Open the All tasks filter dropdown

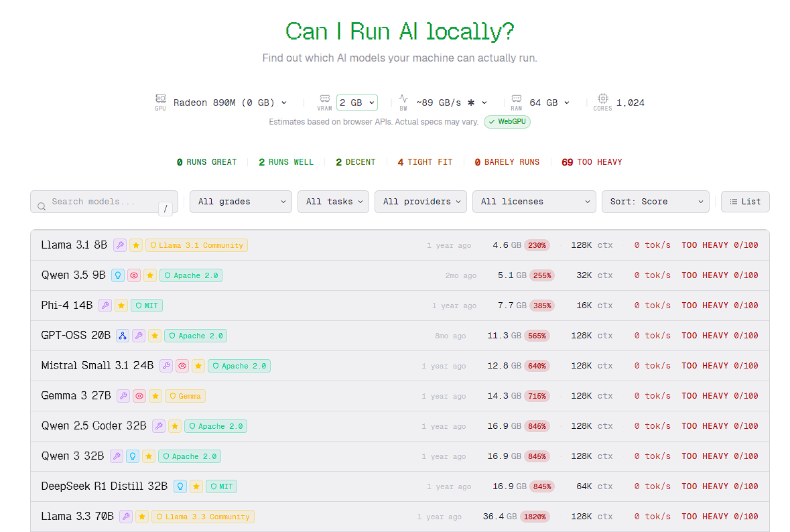[333, 202]
